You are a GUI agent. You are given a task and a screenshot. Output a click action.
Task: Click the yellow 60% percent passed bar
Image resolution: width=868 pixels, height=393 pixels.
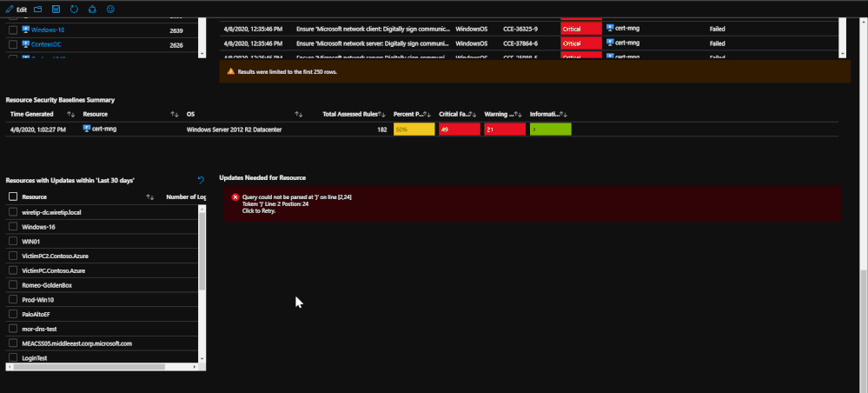(x=414, y=130)
